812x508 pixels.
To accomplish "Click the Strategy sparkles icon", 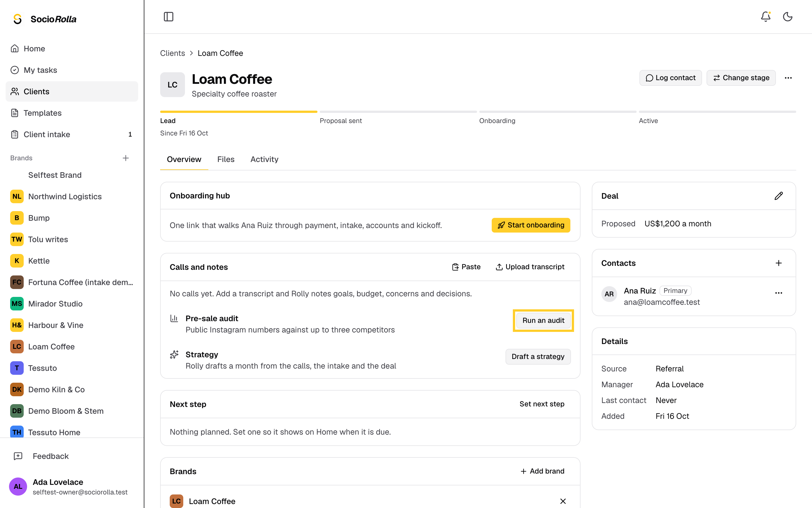I will pyautogui.click(x=174, y=354).
